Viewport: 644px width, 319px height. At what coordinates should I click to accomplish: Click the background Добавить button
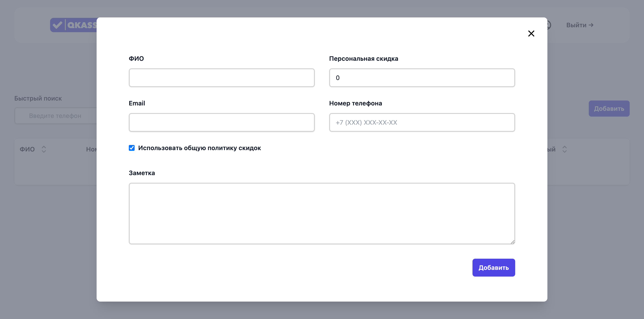609,109
